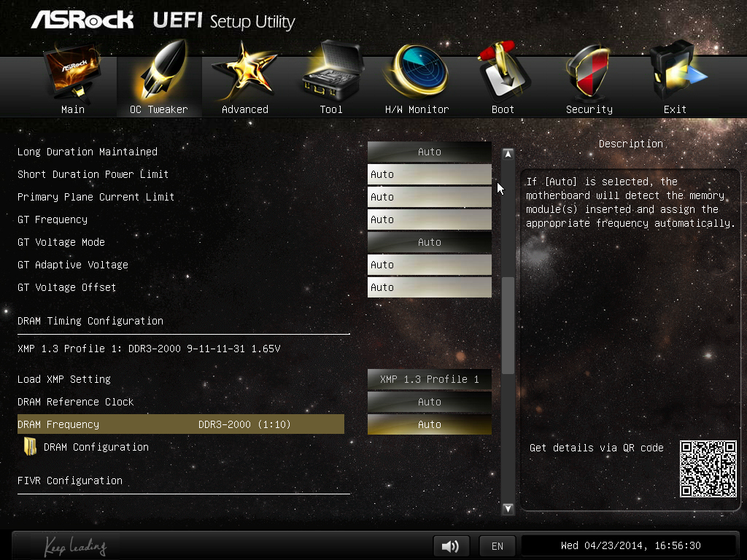Click the QR code for details

coord(708,468)
